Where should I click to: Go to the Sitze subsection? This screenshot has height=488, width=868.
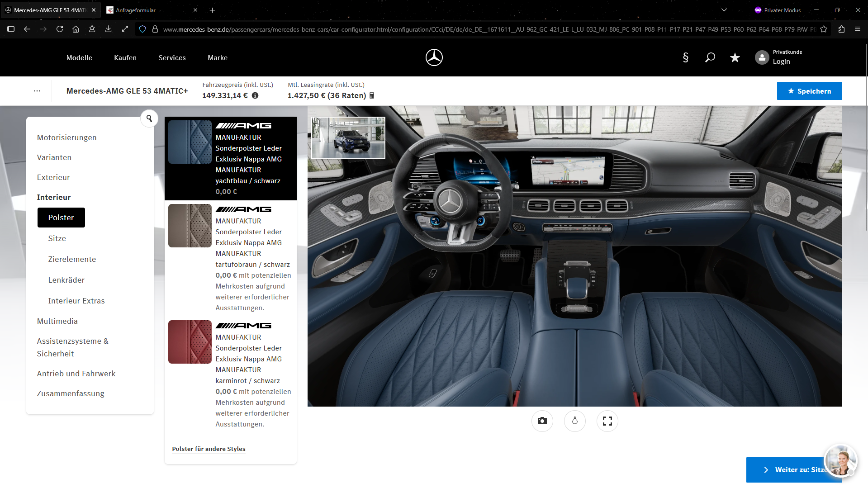click(x=57, y=238)
